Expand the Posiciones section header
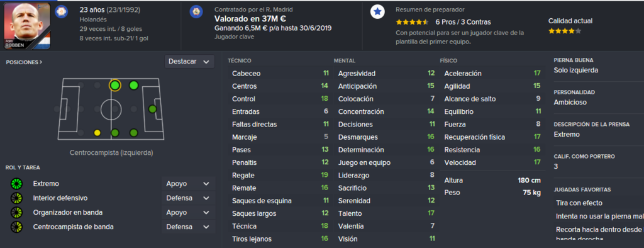 pyautogui.click(x=24, y=62)
